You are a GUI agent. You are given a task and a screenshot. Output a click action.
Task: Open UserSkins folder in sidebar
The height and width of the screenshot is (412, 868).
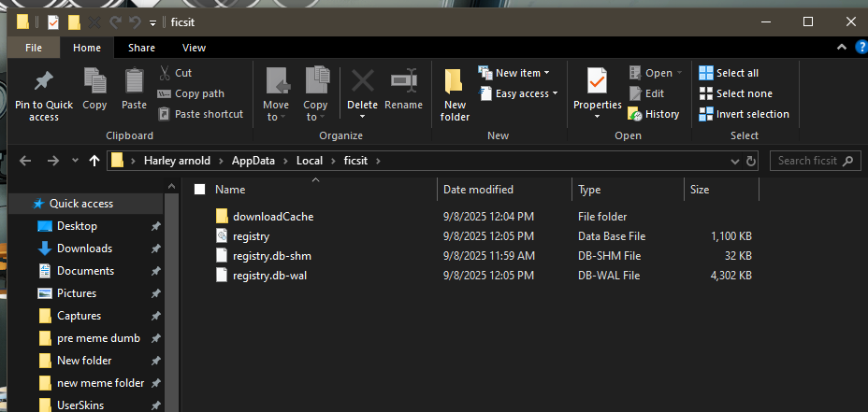pyautogui.click(x=80, y=405)
